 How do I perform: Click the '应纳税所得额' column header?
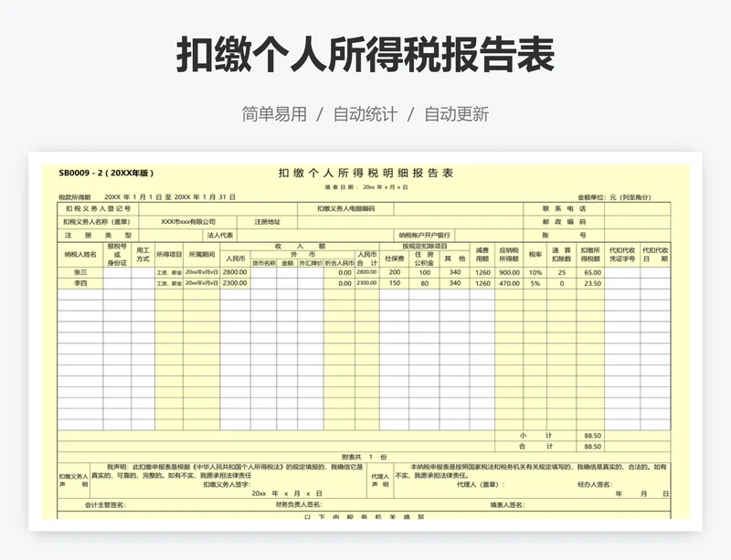pos(509,255)
